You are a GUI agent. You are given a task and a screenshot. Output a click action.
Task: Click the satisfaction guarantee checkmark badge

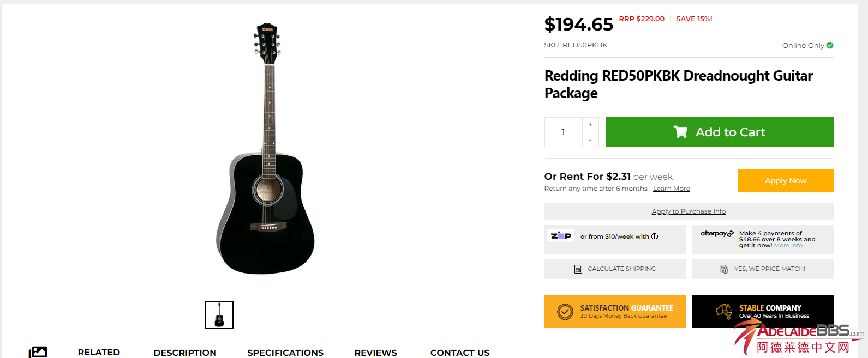click(565, 312)
